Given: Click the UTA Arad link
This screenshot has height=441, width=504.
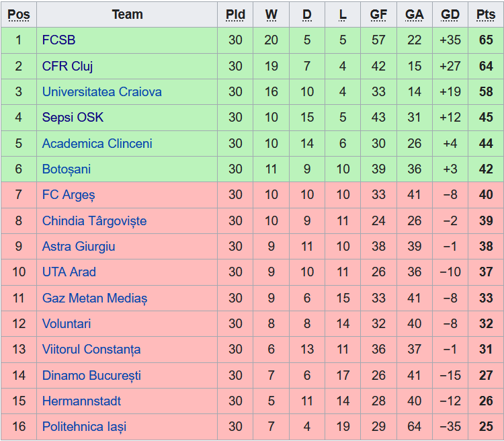Looking at the screenshot, I should click(x=69, y=272).
